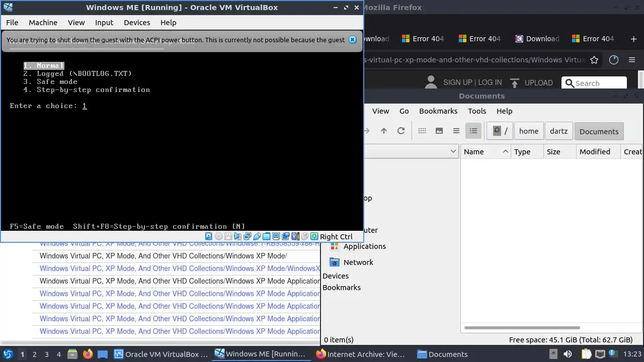
Task: Click the Devices section in sidebar
Action: click(x=336, y=276)
